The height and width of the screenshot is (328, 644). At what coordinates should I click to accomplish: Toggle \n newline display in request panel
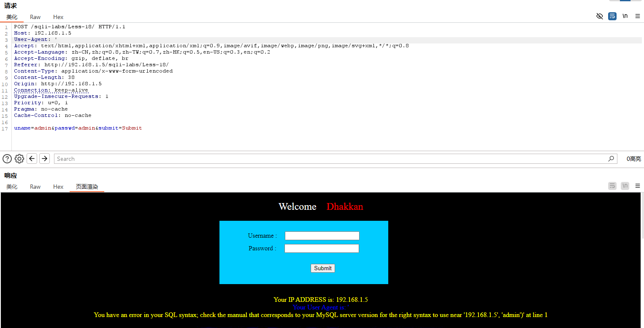(625, 16)
